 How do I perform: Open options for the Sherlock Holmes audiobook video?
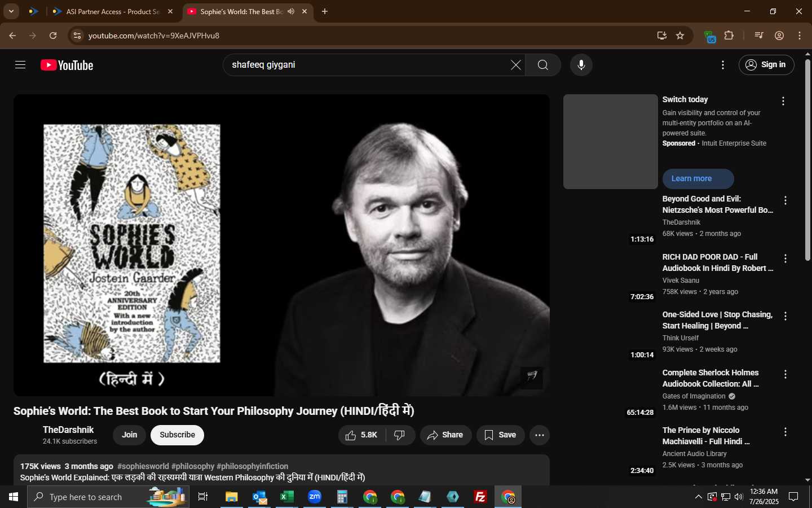click(785, 374)
